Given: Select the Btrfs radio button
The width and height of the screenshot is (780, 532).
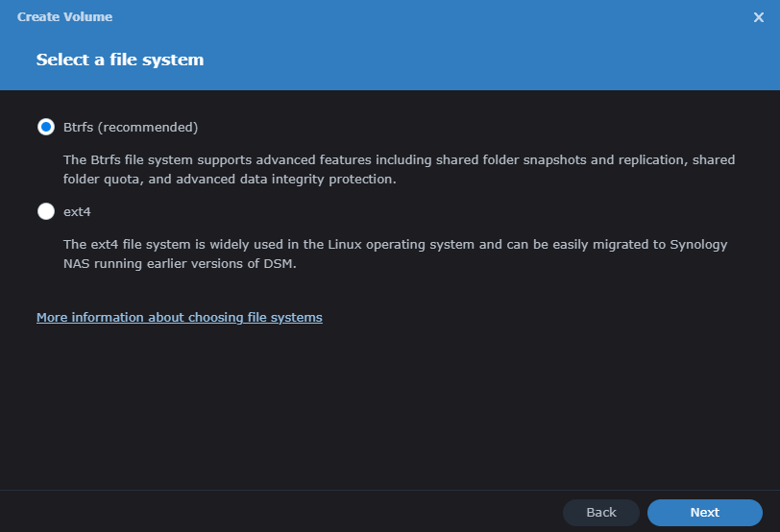Looking at the screenshot, I should [46, 128].
